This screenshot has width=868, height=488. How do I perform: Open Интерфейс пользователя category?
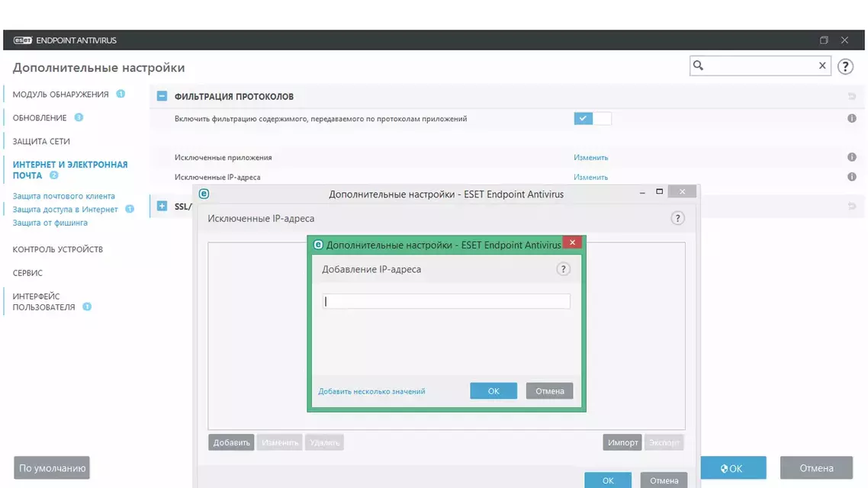[43, 301]
